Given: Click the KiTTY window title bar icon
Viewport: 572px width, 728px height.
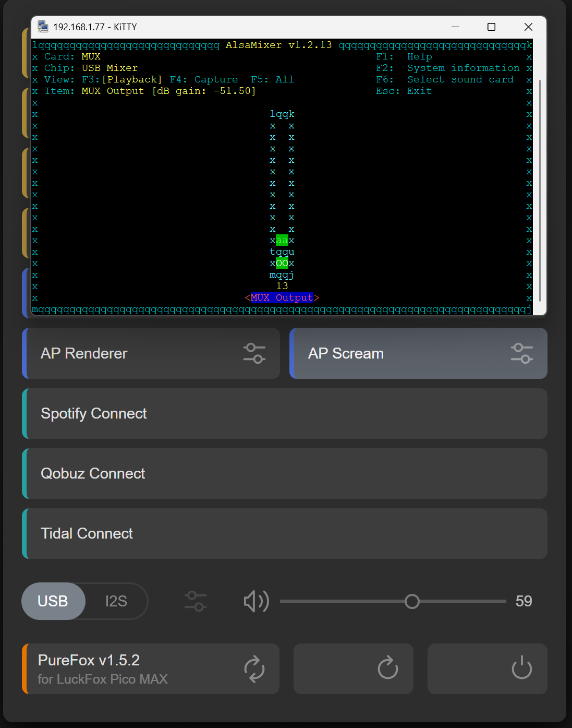Looking at the screenshot, I should coord(43,27).
